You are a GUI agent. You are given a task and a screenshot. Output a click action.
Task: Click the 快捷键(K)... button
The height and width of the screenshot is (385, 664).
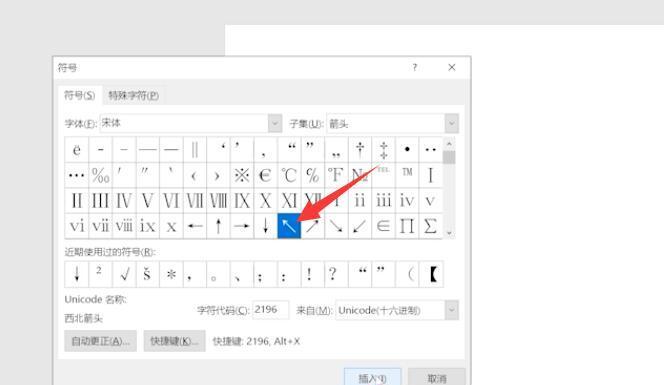click(x=174, y=341)
